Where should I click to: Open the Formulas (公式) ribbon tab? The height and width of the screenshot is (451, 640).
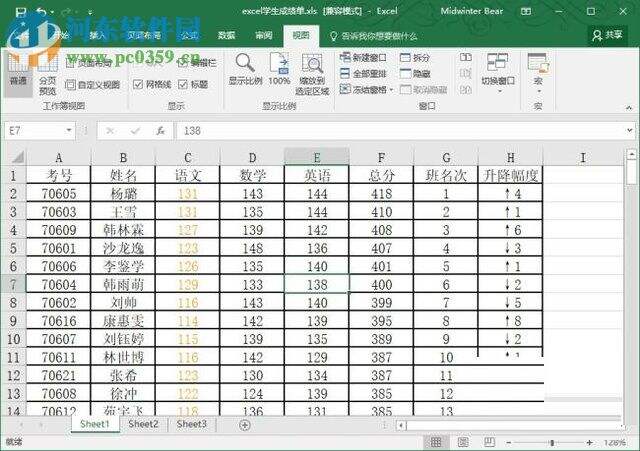(x=189, y=36)
